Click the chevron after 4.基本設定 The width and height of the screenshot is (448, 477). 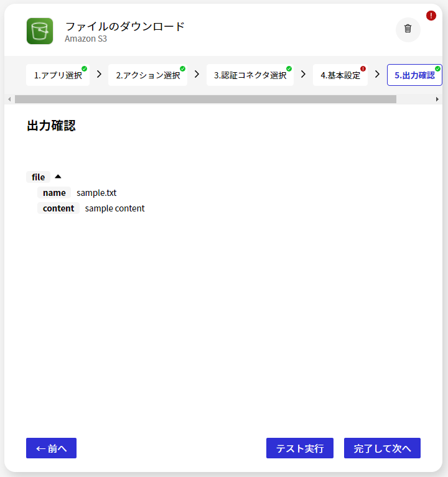tap(378, 74)
